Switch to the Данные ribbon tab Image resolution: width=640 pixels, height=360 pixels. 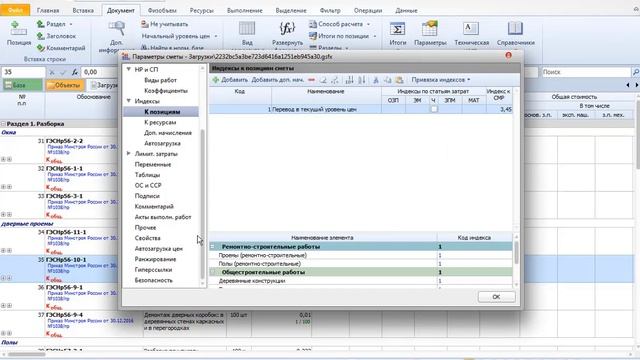tap(406, 10)
